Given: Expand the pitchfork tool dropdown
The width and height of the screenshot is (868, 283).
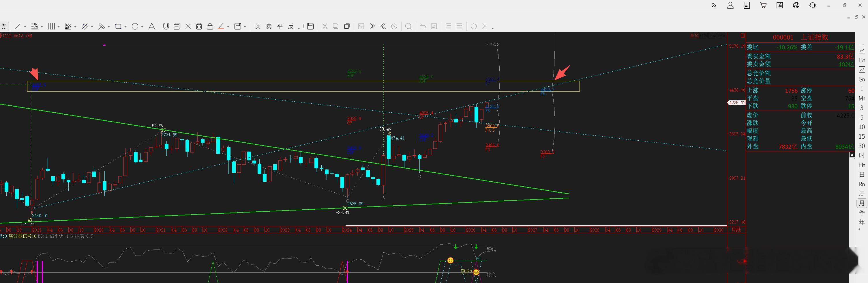Looking at the screenshot, I should coord(108,27).
